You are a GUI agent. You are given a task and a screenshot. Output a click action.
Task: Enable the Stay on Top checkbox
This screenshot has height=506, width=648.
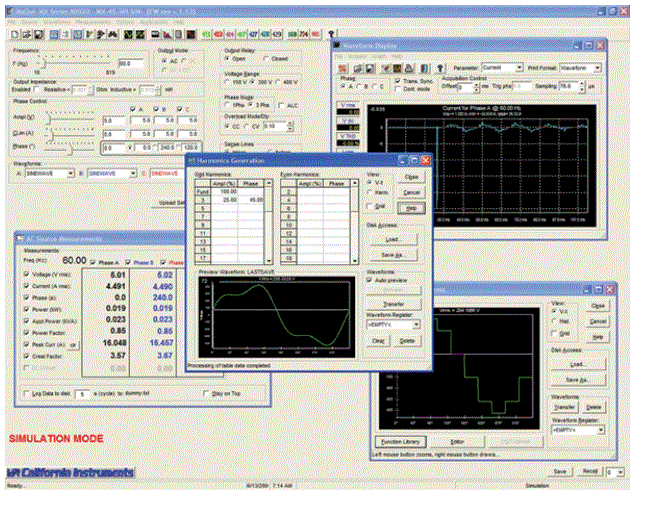point(206,393)
